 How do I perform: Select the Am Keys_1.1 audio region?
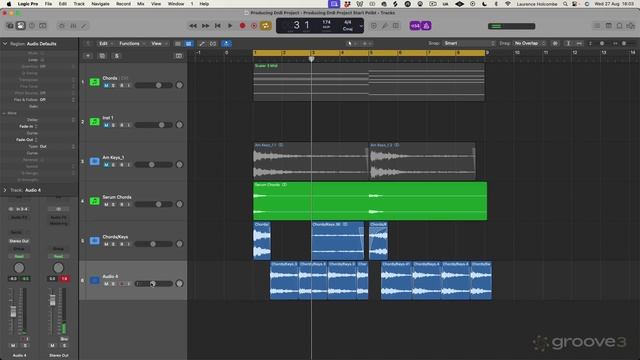(310, 161)
